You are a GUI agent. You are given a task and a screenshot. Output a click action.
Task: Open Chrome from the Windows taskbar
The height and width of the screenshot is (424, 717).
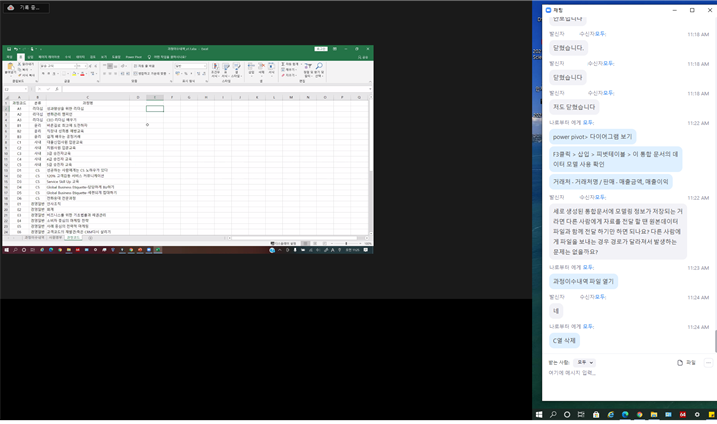click(639, 414)
